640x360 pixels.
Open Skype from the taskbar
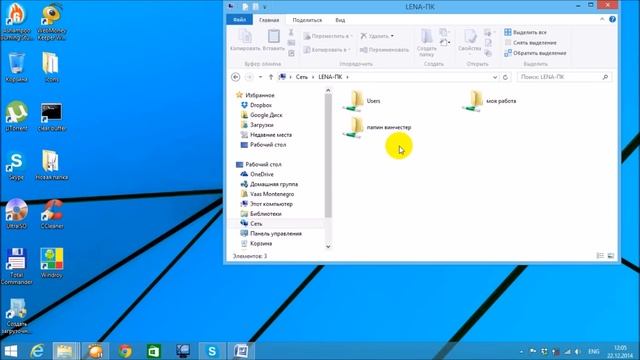[x=212, y=351]
